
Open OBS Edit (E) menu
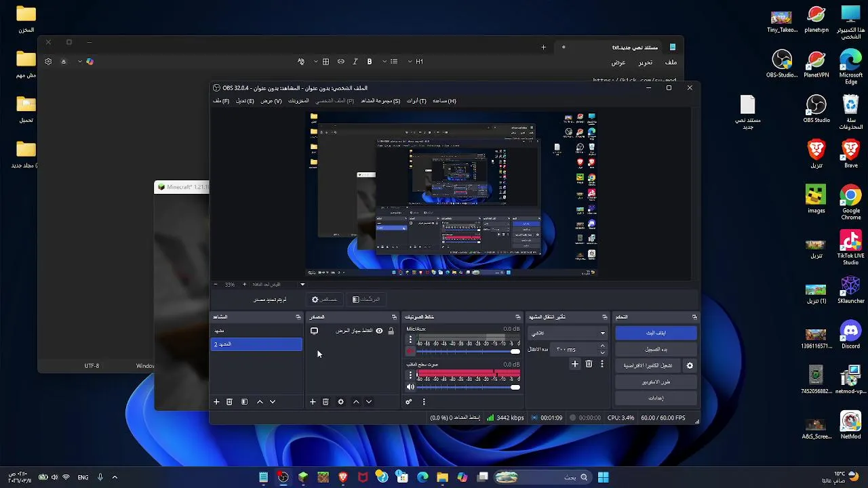click(x=245, y=101)
